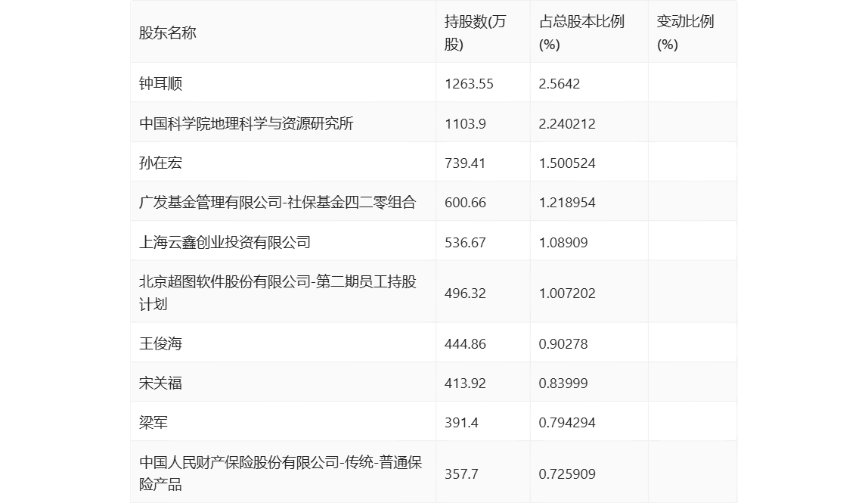Select the ratio 2.240212

pyautogui.click(x=567, y=123)
